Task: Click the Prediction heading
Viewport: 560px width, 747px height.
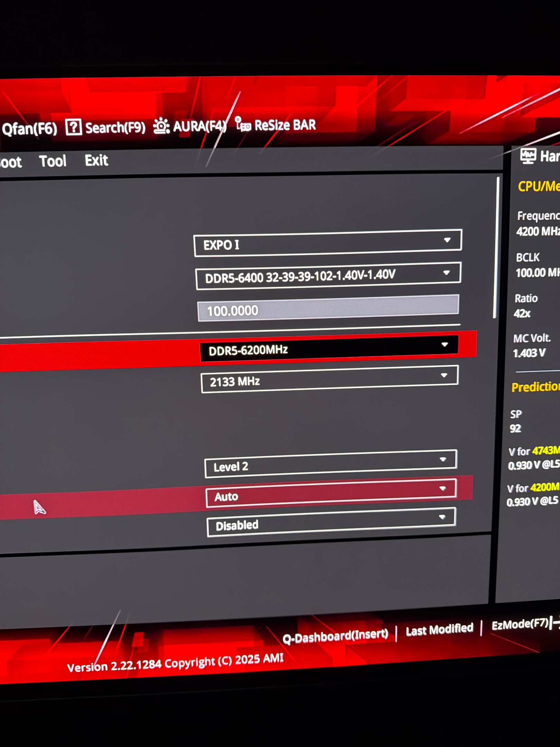Action: 535,387
